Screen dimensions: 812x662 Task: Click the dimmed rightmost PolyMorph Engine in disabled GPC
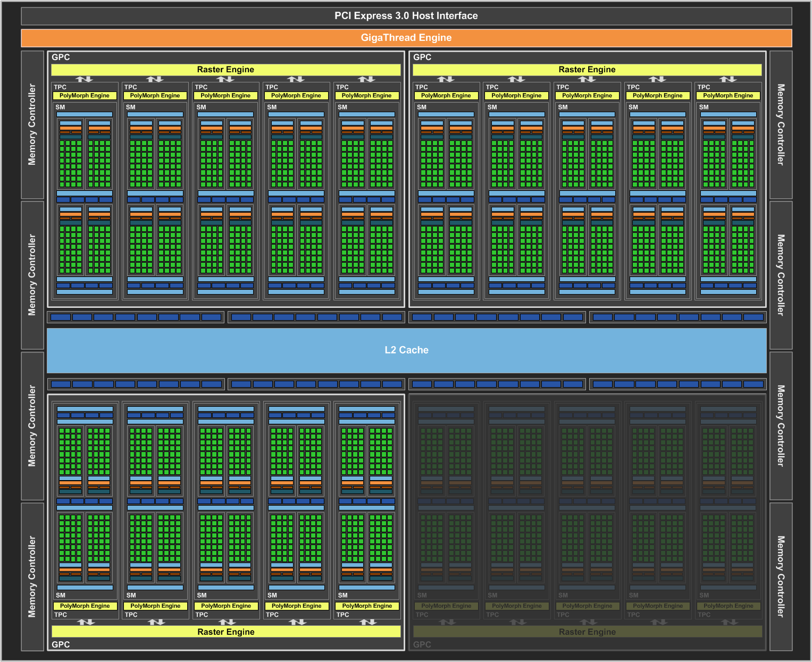728,606
